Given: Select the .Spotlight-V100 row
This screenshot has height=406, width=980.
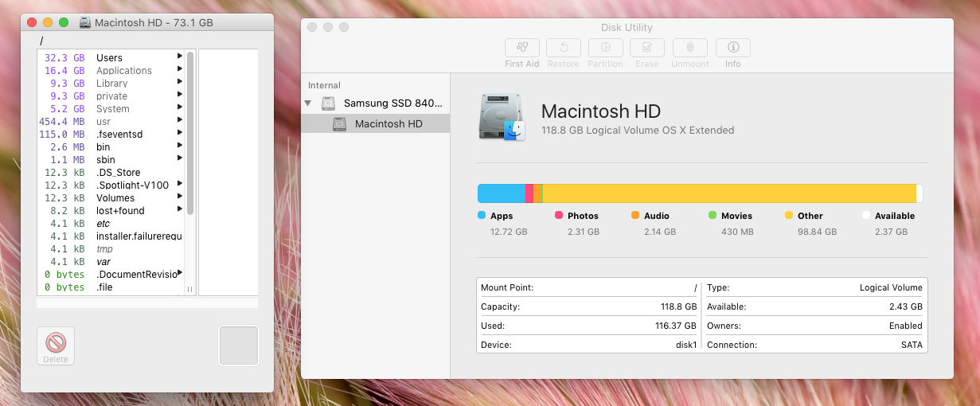Looking at the screenshot, I should coord(111,185).
